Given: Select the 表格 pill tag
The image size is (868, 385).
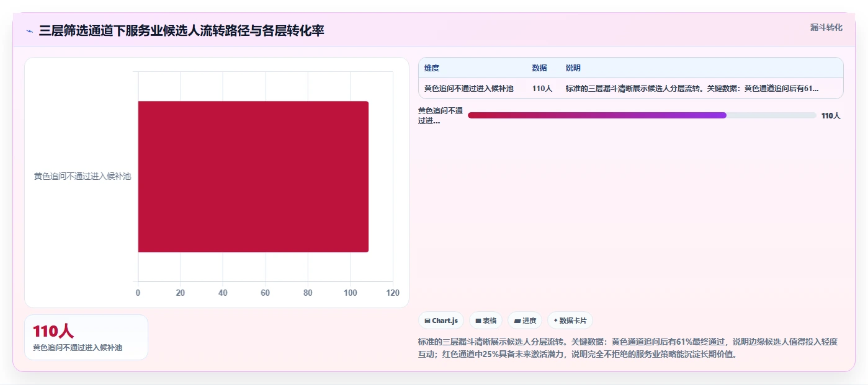Looking at the screenshot, I should click(486, 321).
